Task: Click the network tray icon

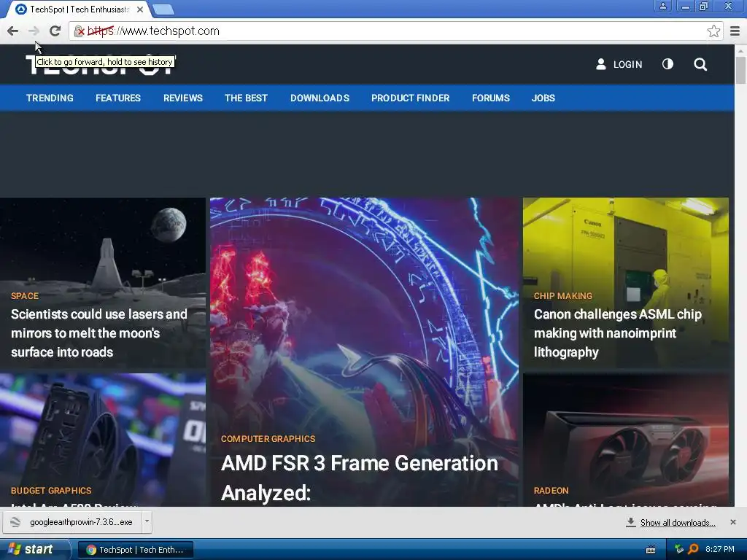Action: [x=679, y=549]
